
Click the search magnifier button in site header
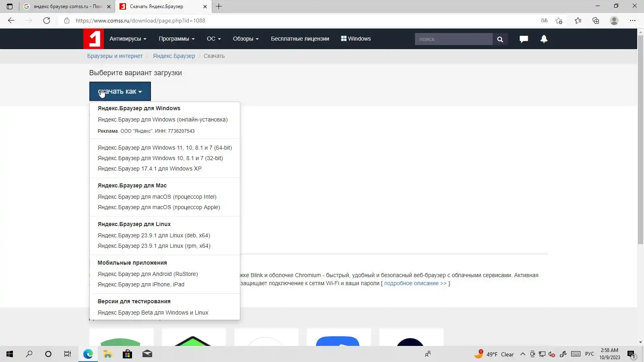click(x=500, y=39)
